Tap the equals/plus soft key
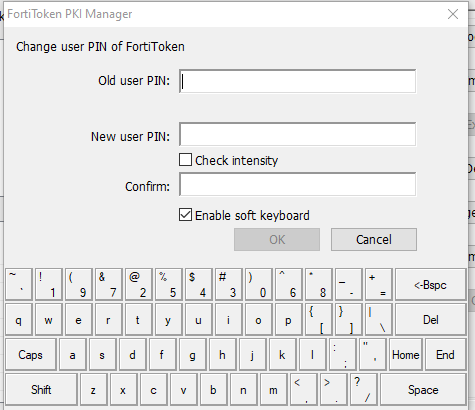Viewport: 475px width, 410px height. 379,284
